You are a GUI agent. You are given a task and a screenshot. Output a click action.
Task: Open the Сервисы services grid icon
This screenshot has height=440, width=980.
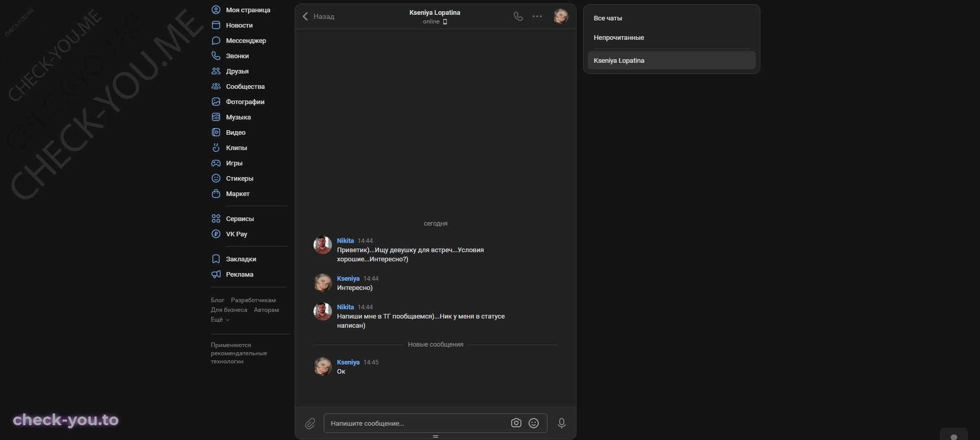[x=216, y=218]
